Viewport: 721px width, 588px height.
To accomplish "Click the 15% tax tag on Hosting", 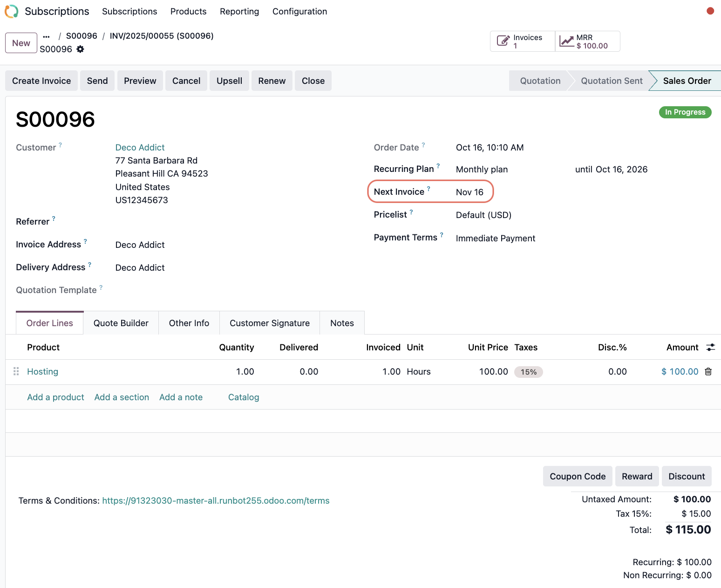I will [x=528, y=372].
